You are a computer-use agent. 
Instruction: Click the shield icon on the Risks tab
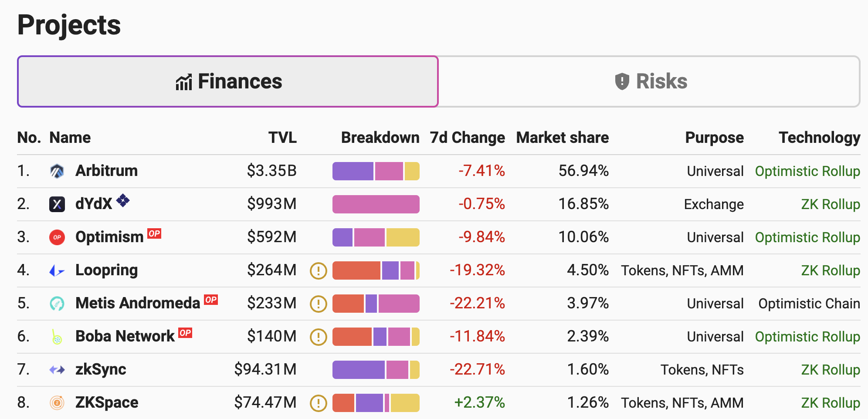[622, 81]
